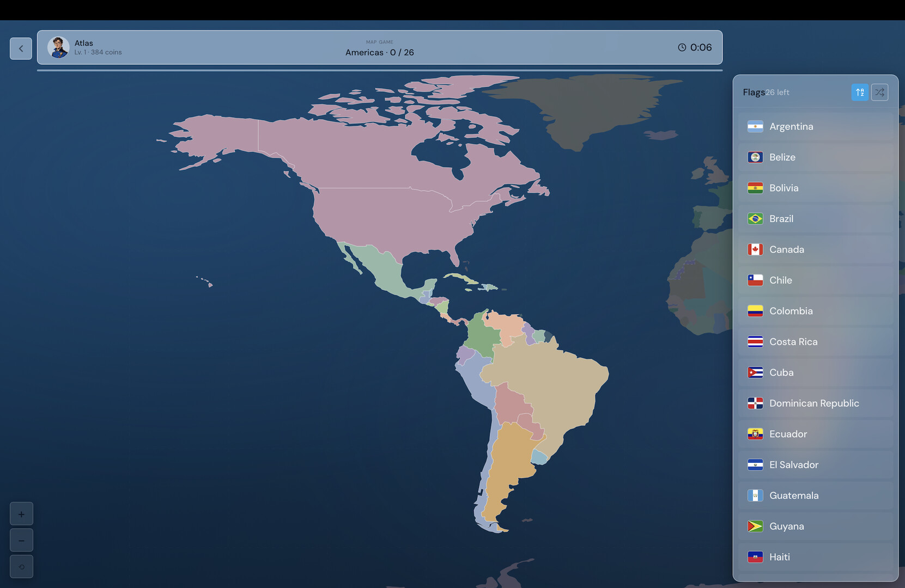Click the Americas progress bar
The width and height of the screenshot is (905, 588).
point(379,70)
